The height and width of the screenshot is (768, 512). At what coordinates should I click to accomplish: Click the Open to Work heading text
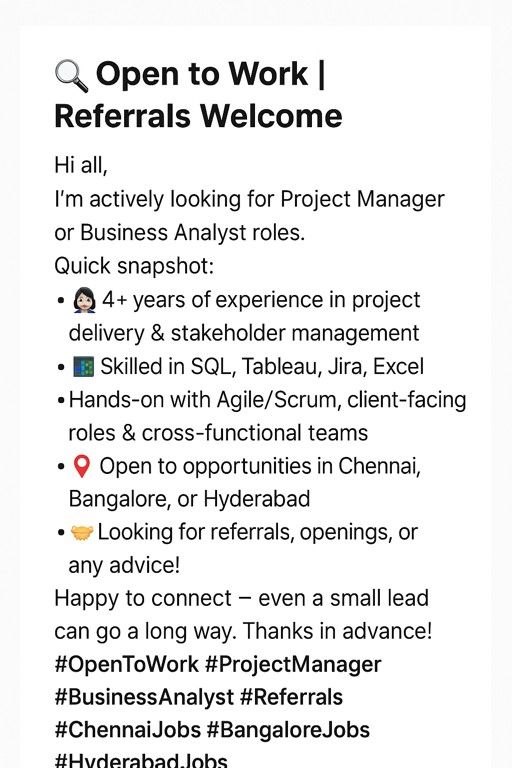coord(202,74)
